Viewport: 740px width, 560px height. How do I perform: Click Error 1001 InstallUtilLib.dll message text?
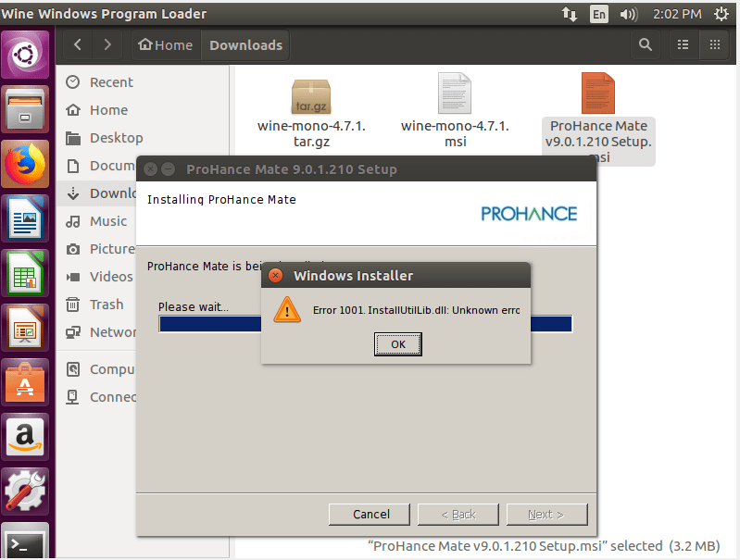(416, 310)
